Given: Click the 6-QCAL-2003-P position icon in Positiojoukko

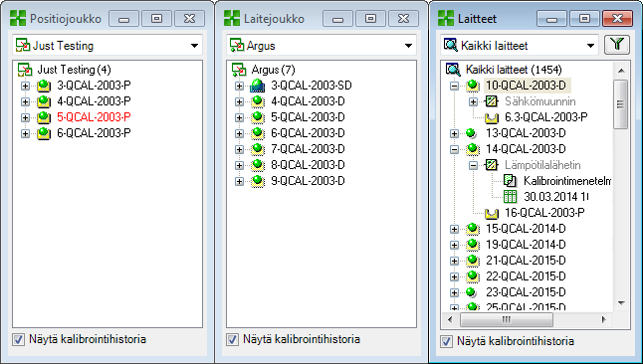Looking at the screenshot, I should [44, 133].
